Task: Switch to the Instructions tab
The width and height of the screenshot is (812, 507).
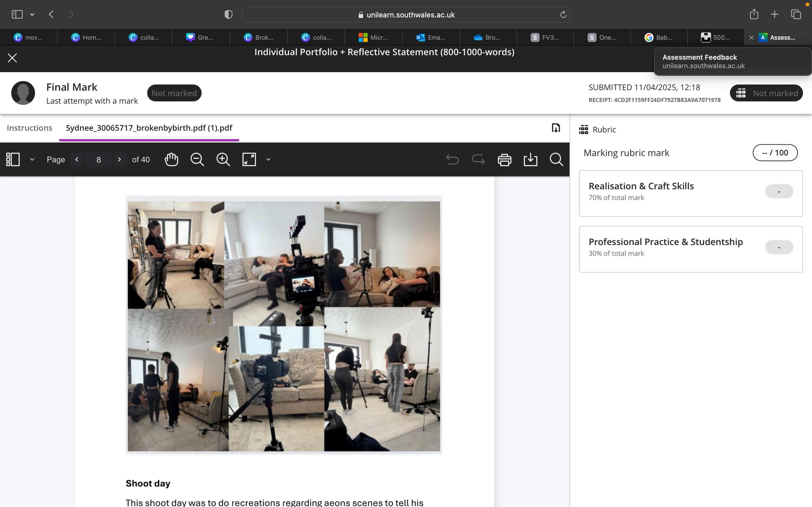Action: pyautogui.click(x=29, y=128)
